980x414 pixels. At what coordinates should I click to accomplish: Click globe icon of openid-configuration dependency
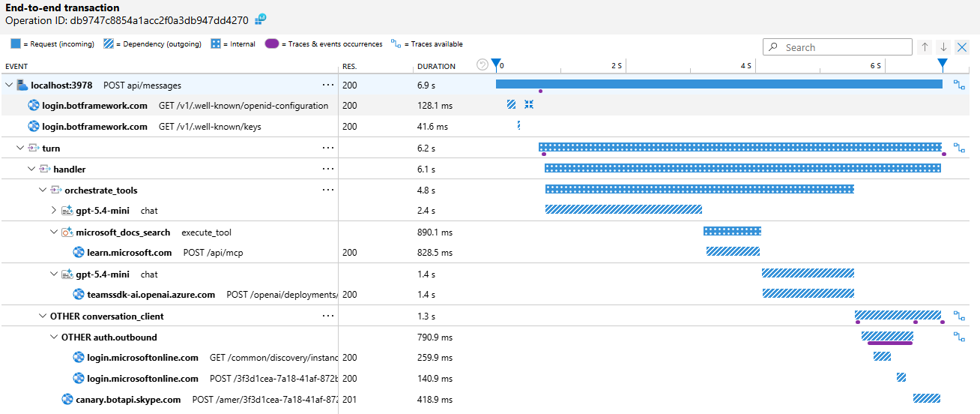click(x=34, y=106)
